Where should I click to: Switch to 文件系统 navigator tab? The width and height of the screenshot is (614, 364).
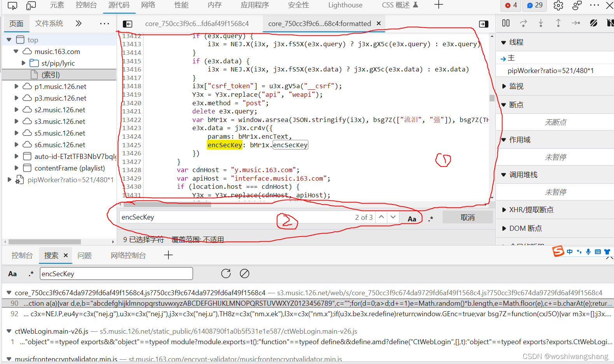(x=49, y=23)
